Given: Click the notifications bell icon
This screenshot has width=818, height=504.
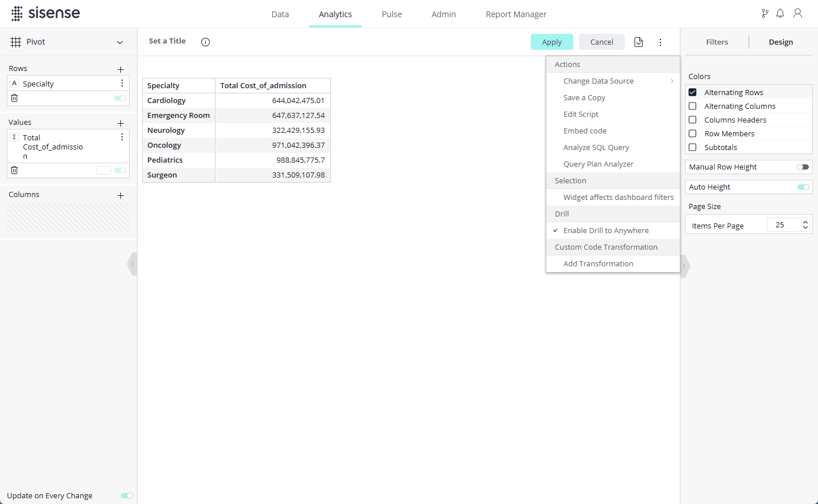Looking at the screenshot, I should tap(780, 13).
